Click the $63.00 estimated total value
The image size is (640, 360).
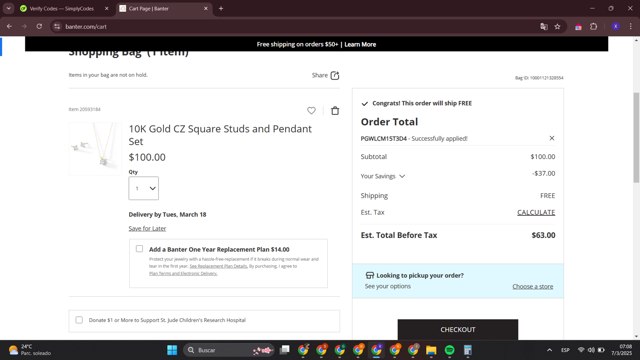(543, 235)
